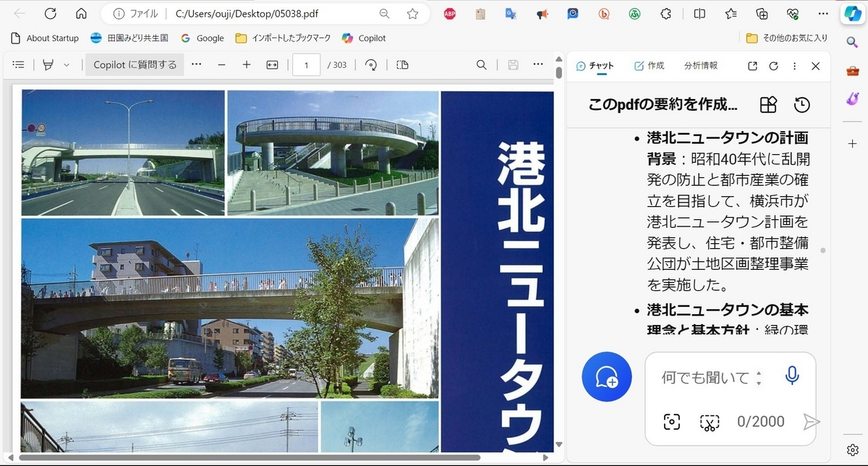Click Copilot に質問する button
The width and height of the screenshot is (868, 466).
pyautogui.click(x=135, y=64)
